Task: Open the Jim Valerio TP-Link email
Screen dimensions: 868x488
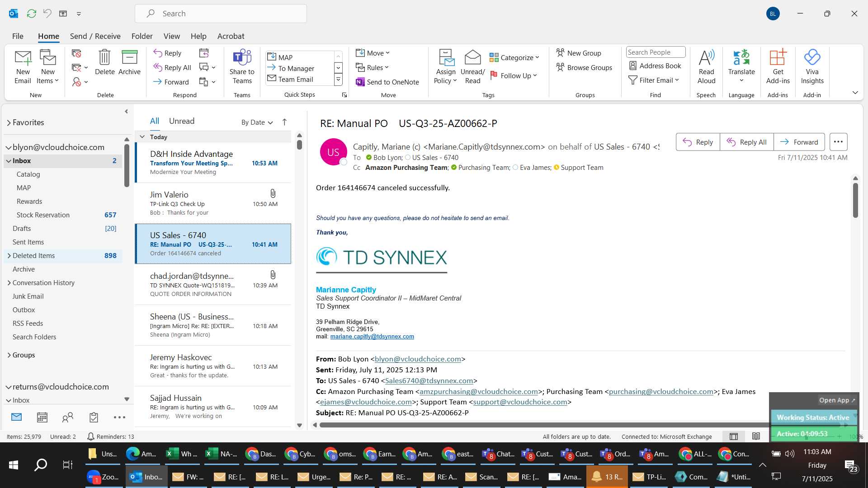Action: (x=213, y=203)
